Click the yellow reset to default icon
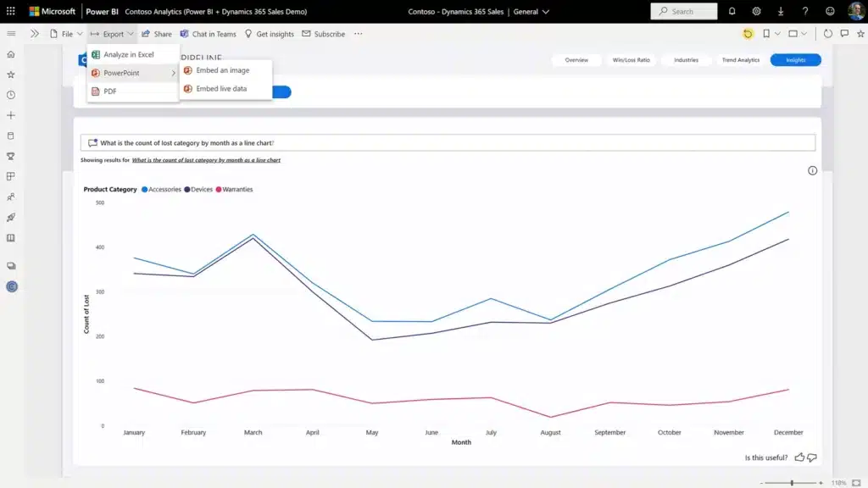The height and width of the screenshot is (488, 868). point(748,34)
